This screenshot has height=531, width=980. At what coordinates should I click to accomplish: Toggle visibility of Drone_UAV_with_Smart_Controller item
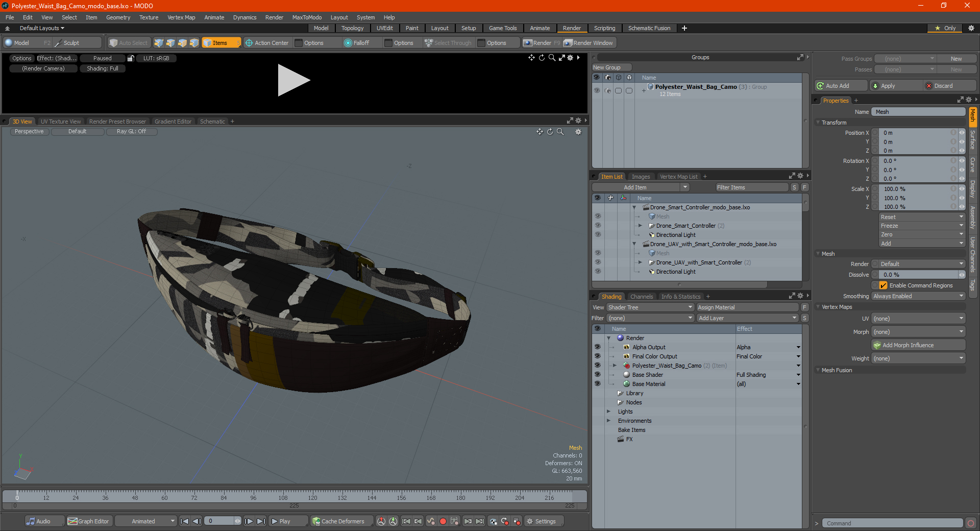598,262
